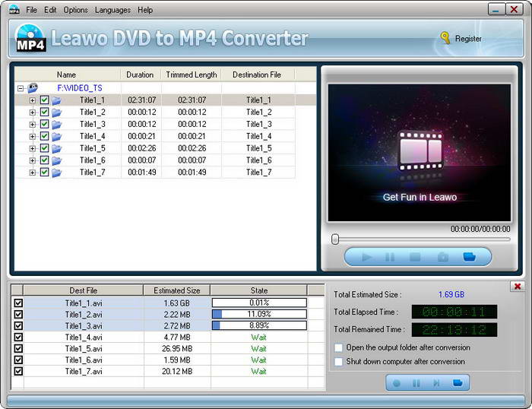Click the MP4 disc logo icon
The image size is (532, 409).
(30, 38)
